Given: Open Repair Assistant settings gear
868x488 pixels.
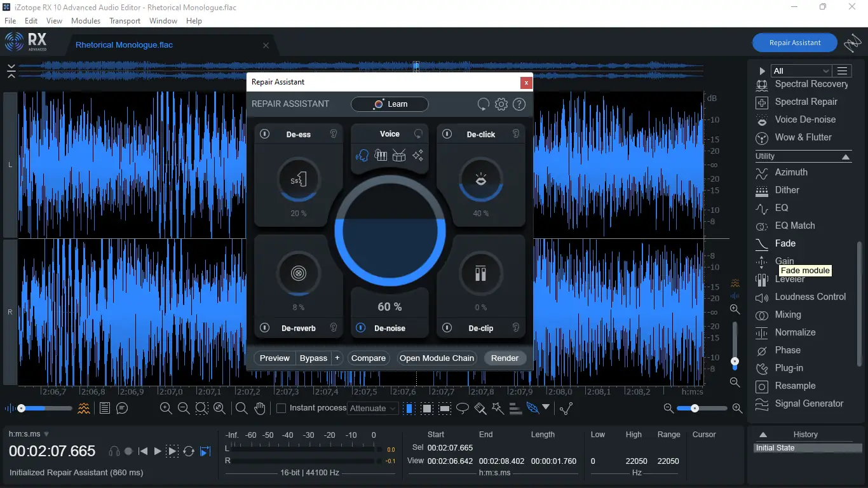Looking at the screenshot, I should point(501,104).
